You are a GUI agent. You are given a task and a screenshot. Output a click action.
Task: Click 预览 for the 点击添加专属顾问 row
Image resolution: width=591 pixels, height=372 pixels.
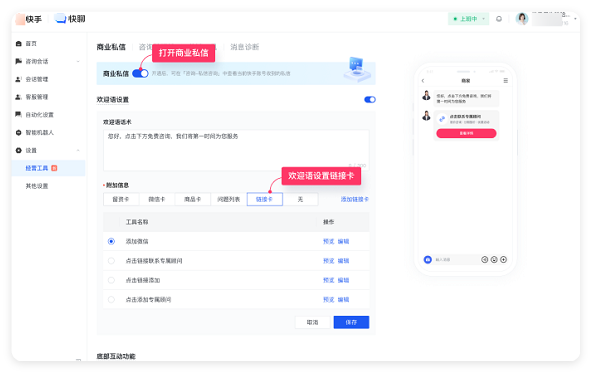(329, 300)
